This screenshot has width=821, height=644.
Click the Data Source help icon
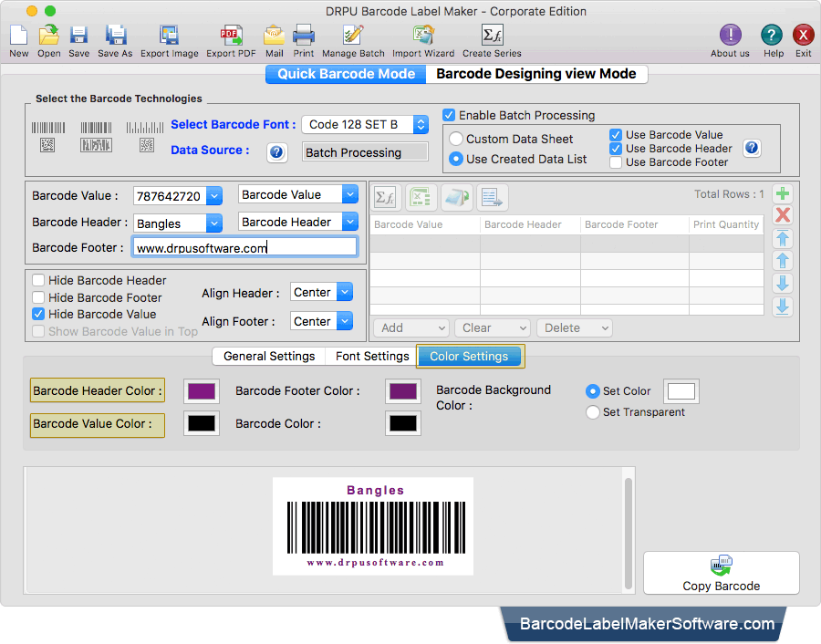point(276,152)
